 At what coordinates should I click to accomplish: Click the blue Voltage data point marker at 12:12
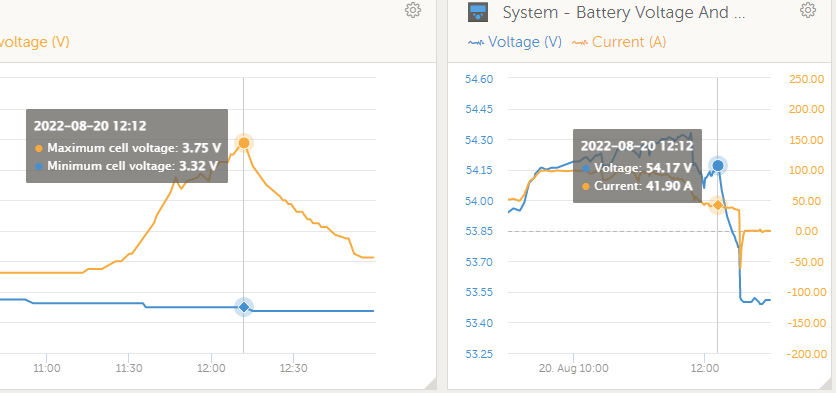(x=718, y=165)
